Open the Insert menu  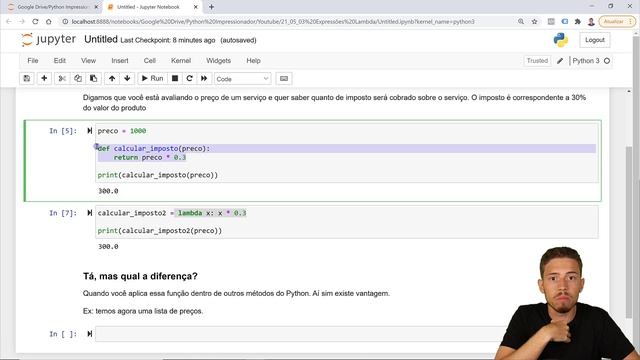click(120, 60)
